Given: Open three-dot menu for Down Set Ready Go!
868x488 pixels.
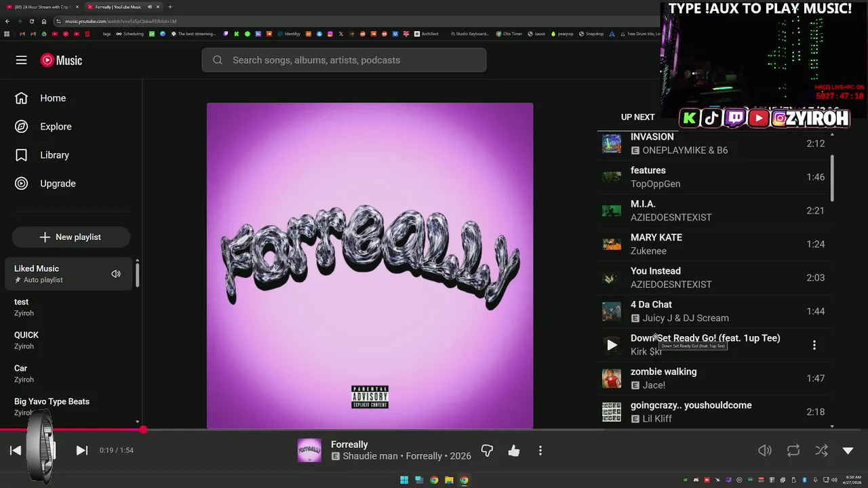Looking at the screenshot, I should tap(814, 345).
